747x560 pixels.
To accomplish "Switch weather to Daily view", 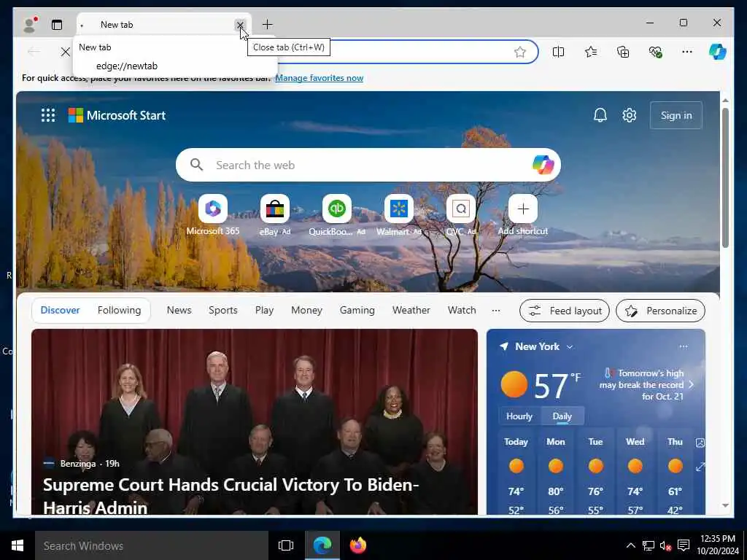I will (x=562, y=416).
